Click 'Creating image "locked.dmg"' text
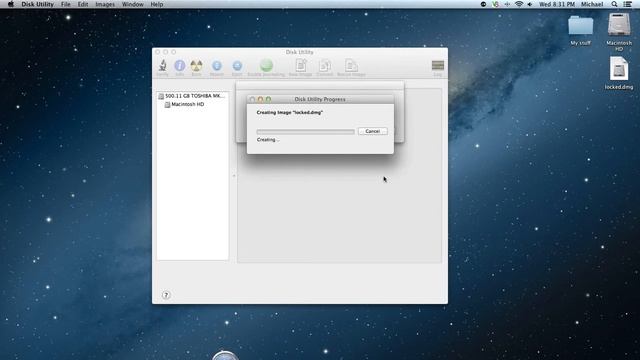 289,112
